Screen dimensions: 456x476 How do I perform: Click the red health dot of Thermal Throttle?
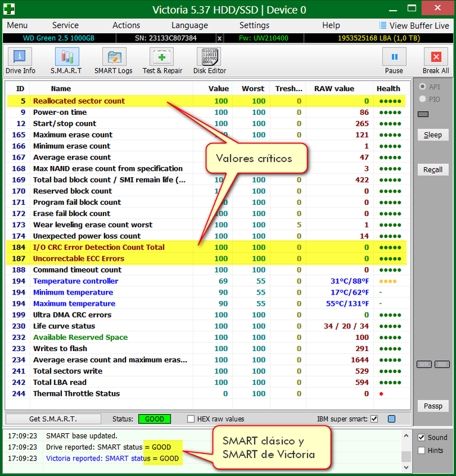point(381,394)
